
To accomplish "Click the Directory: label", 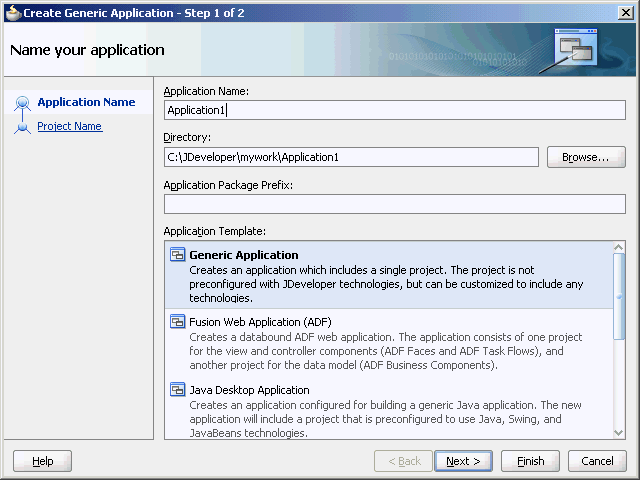I will pyautogui.click(x=187, y=137).
